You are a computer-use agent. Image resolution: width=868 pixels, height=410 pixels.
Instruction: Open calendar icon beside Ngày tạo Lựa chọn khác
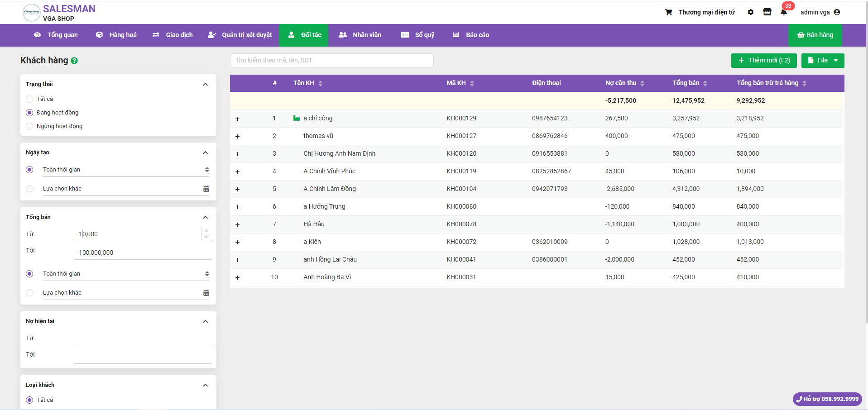[x=206, y=189]
